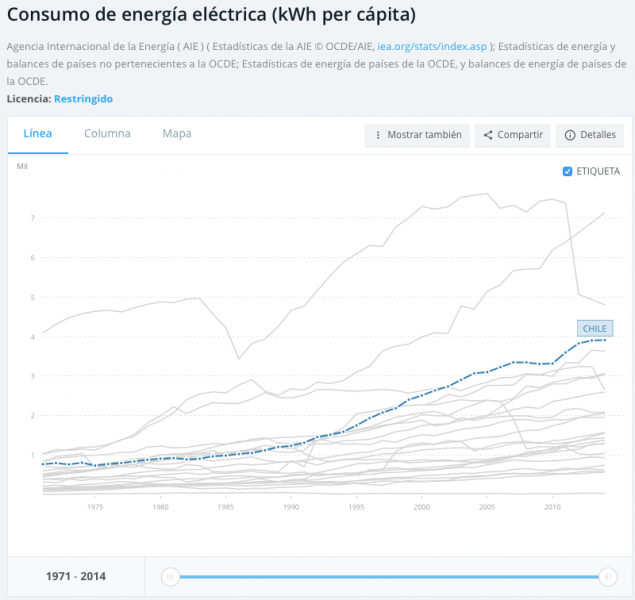Select the Línea tab
This screenshot has width=635, height=600.
[38, 134]
